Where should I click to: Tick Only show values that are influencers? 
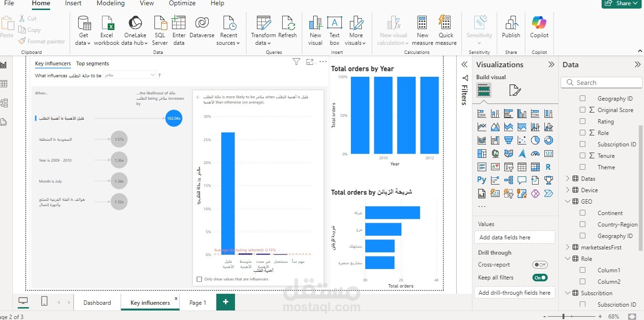click(199, 279)
